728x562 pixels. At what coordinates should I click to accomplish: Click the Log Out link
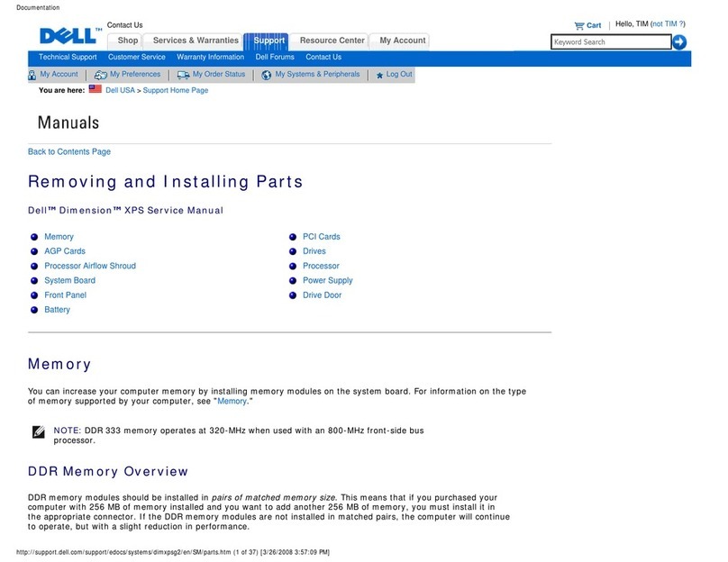[x=399, y=74]
